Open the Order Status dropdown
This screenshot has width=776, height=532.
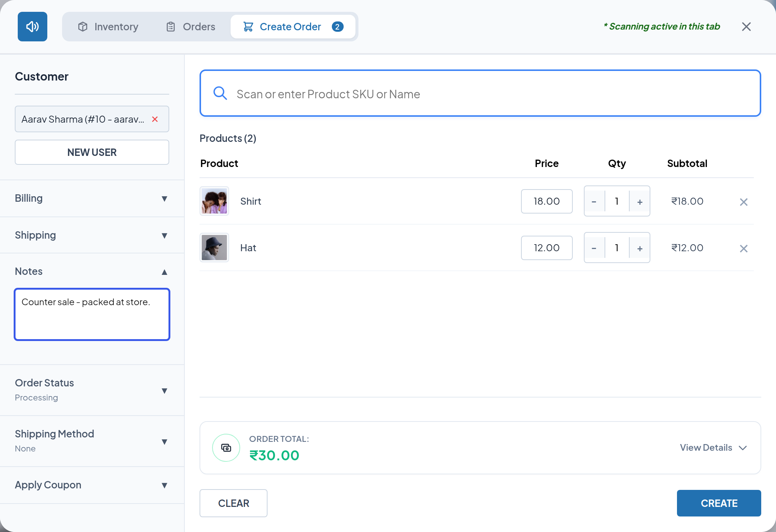92,390
